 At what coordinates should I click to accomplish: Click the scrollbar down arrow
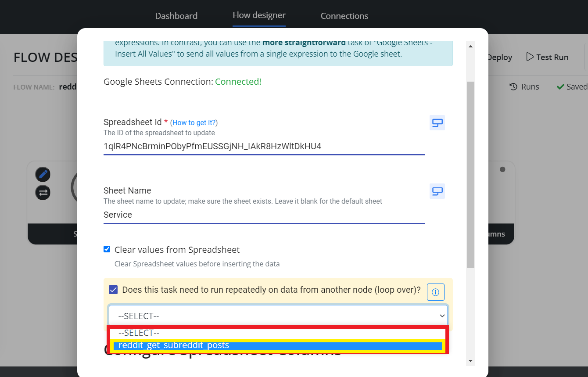[x=470, y=361]
